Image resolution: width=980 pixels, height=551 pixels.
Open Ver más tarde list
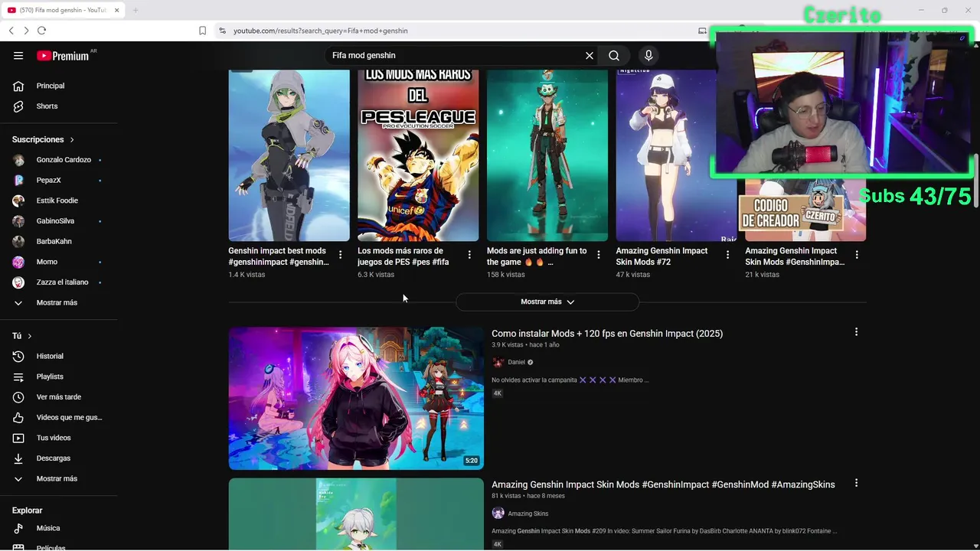[59, 397]
